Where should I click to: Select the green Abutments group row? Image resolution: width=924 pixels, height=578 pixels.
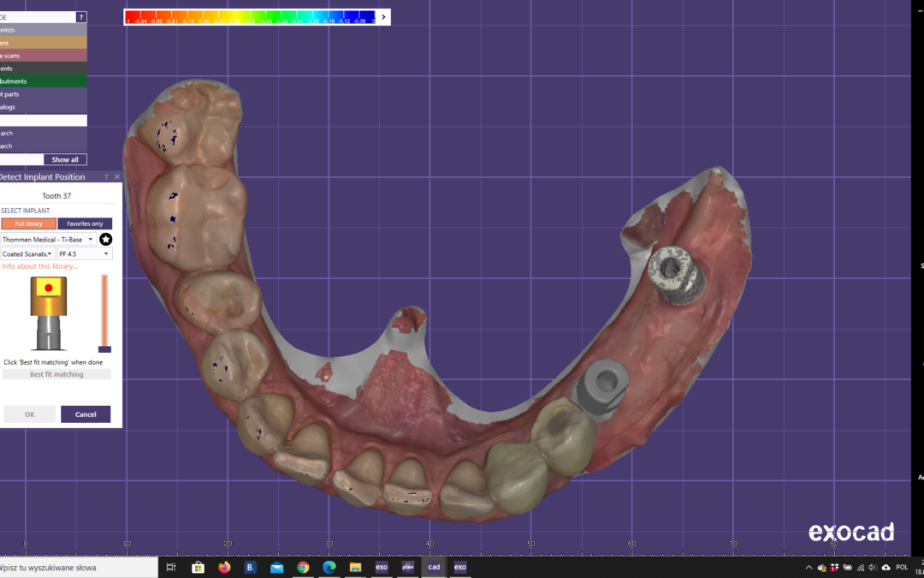pos(43,81)
